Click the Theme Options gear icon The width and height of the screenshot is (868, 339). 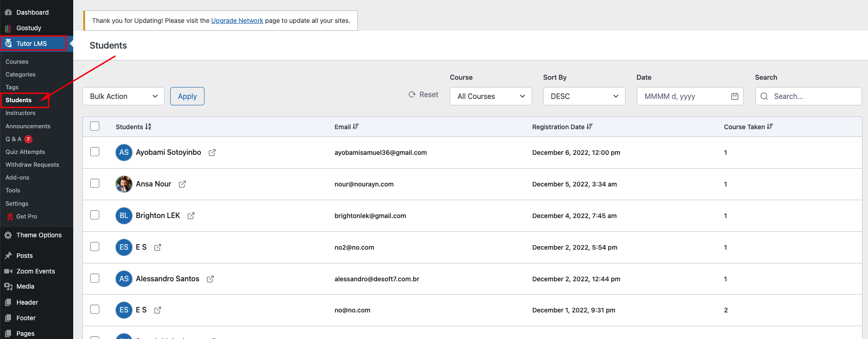coord(8,235)
